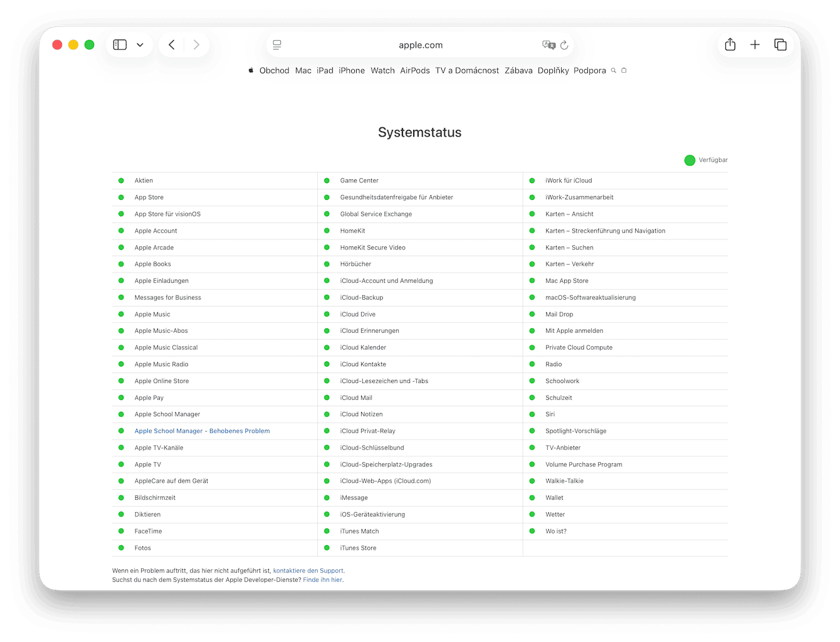Screen dimensions: 840x642
Task: Click the green Verfügbar legend dot
Action: pos(690,160)
